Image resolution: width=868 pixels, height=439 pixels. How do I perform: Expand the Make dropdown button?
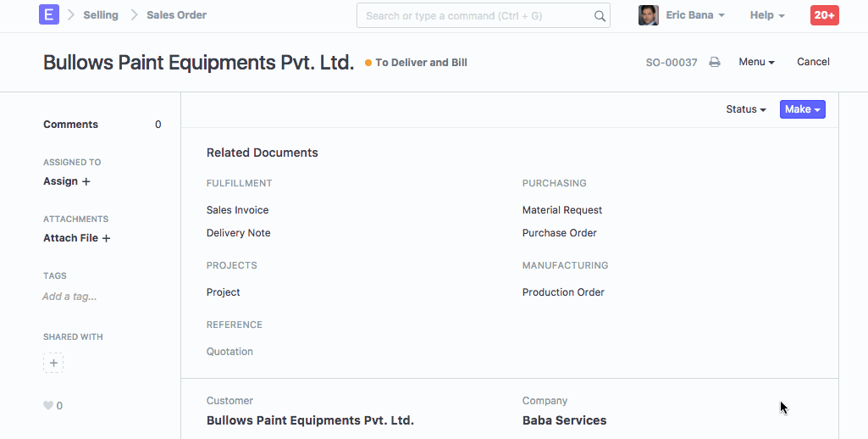coord(802,109)
